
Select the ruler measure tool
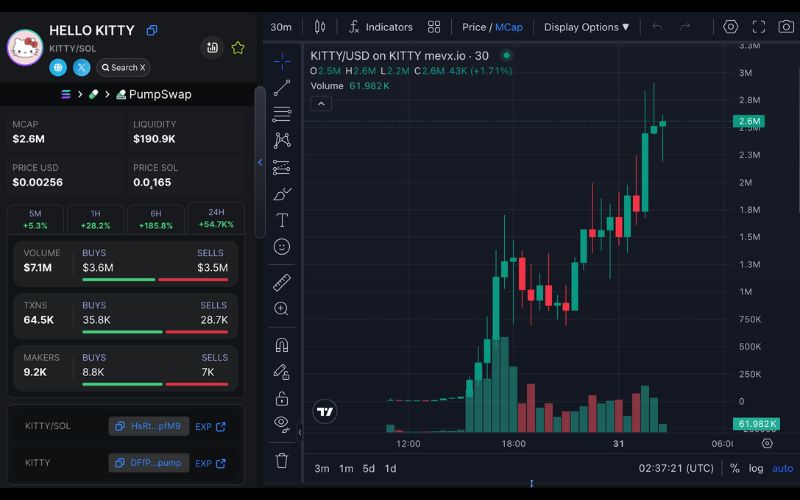[282, 282]
